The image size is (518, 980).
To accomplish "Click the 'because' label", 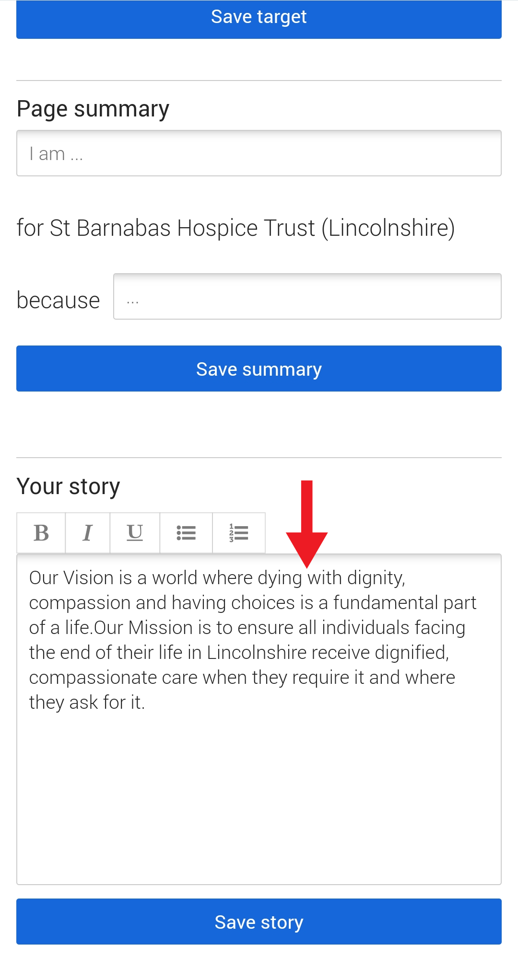I will click(58, 300).
